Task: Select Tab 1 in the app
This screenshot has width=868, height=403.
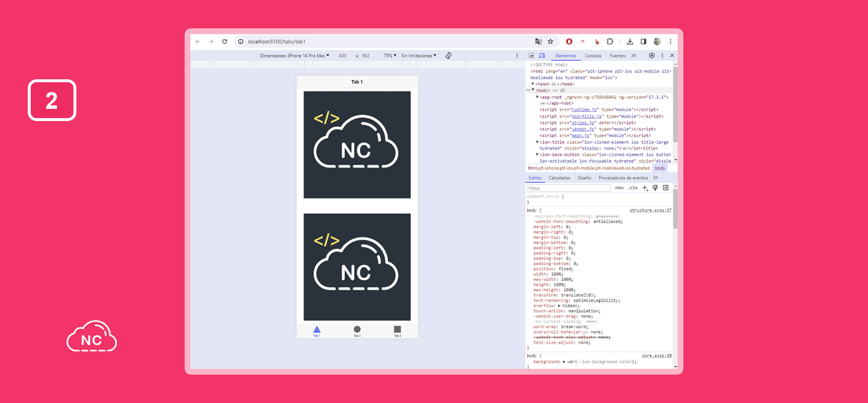Action: coord(317,331)
